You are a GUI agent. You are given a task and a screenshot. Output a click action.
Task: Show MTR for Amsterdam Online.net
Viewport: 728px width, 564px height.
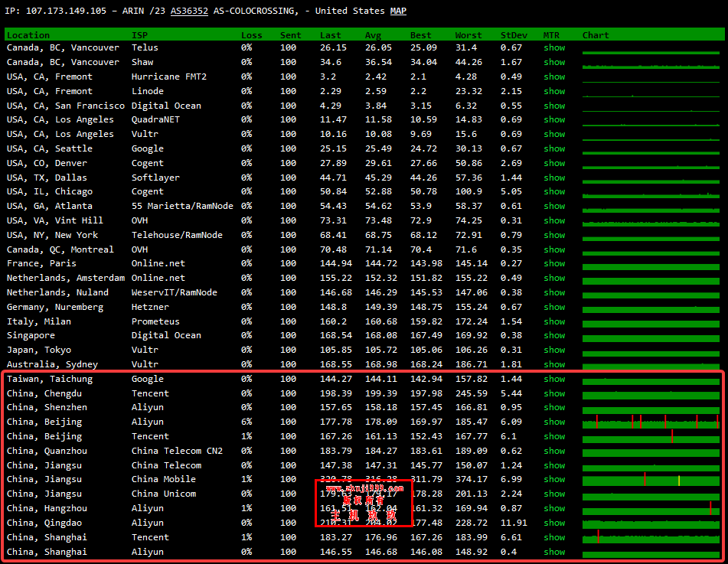[554, 278]
